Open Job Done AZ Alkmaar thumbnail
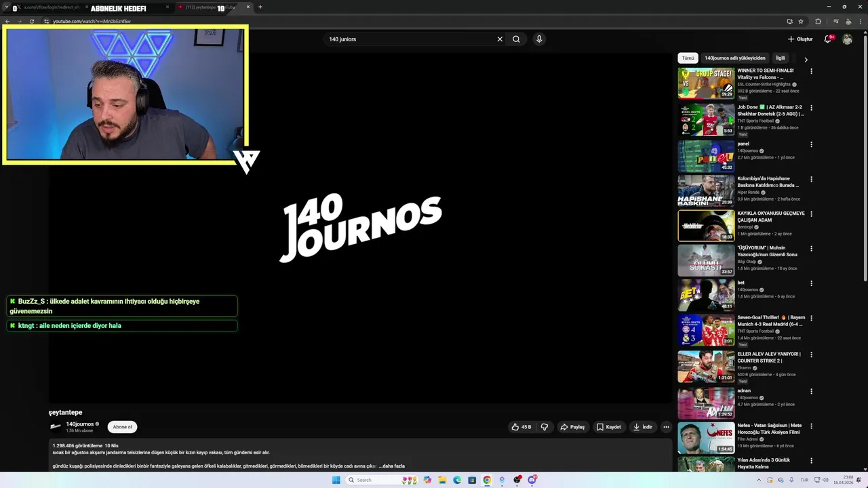This screenshot has width=868, height=488. [706, 119]
